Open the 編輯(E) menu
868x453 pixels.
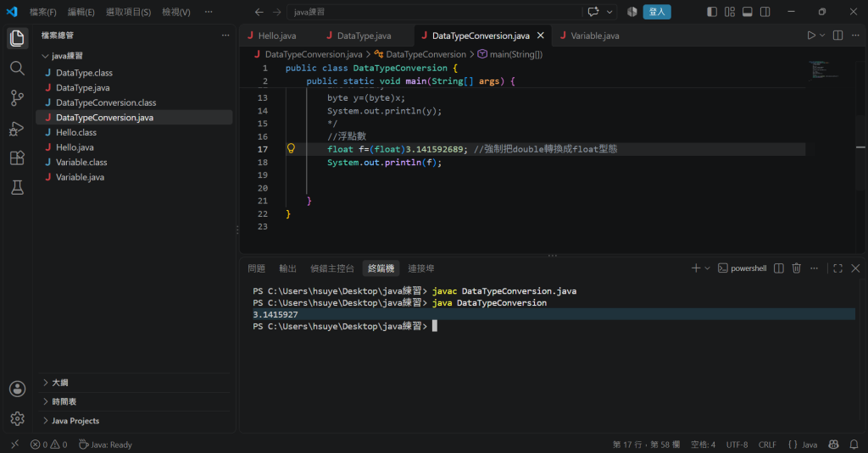(x=81, y=12)
